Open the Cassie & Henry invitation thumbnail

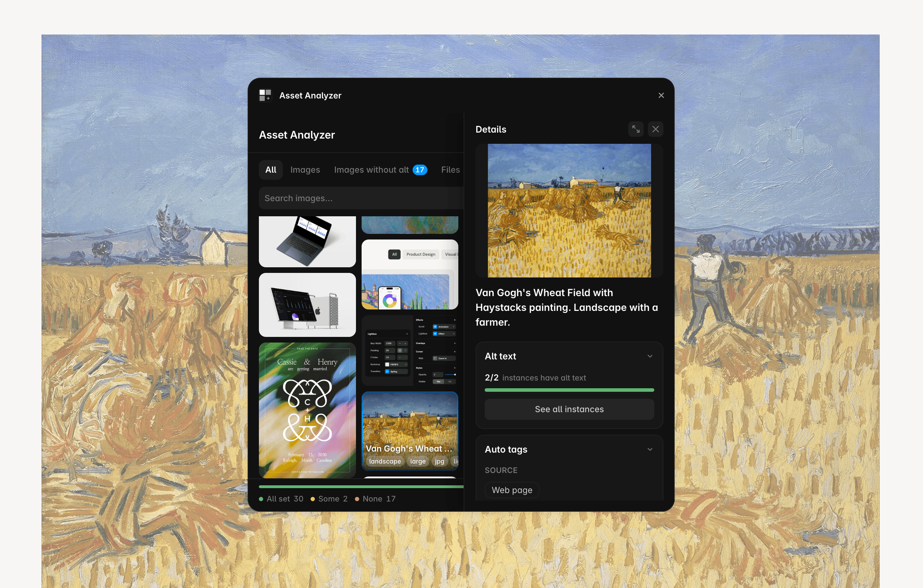point(307,410)
